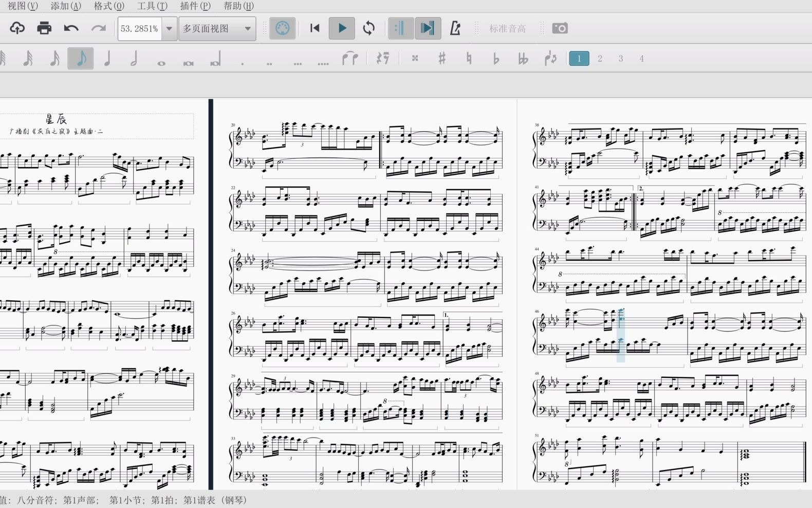This screenshot has height=508, width=812.
Task: Click the tie notes icon
Action: [350, 59]
